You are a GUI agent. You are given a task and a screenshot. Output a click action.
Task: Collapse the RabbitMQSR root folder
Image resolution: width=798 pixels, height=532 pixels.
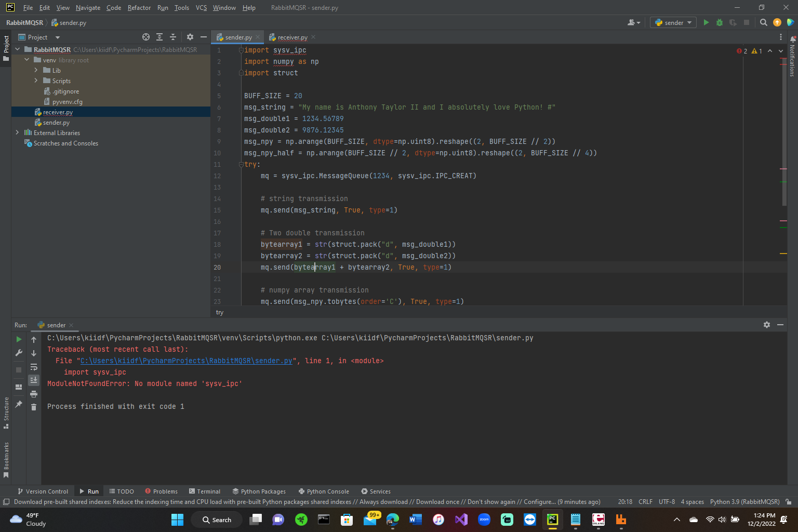[18, 49]
